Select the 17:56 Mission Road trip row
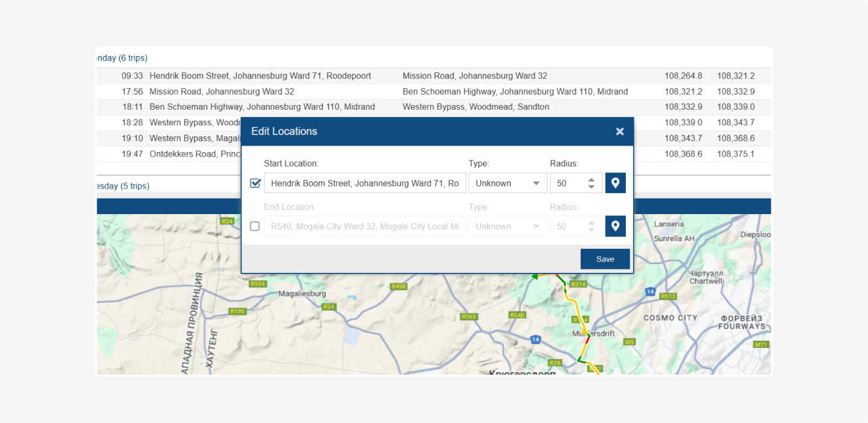The image size is (868, 423). point(222,92)
